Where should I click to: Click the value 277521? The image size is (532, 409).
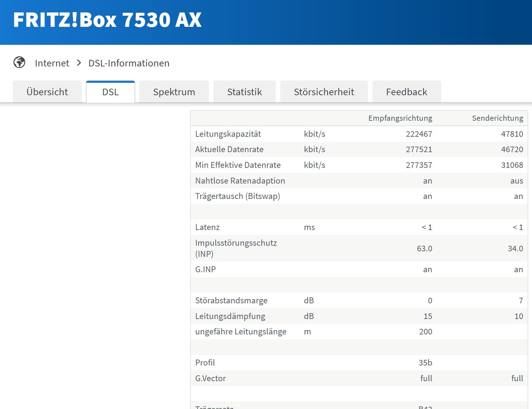pos(419,149)
